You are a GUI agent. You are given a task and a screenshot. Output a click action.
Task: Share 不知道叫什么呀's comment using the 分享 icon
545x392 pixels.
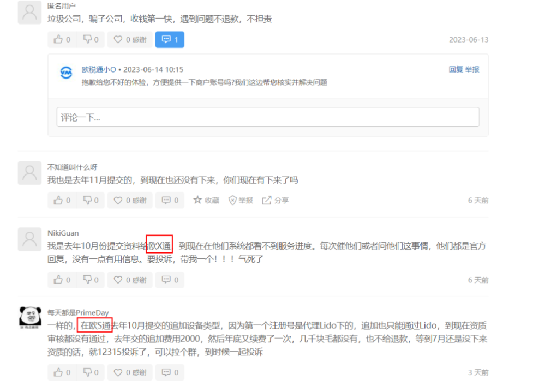(x=274, y=200)
